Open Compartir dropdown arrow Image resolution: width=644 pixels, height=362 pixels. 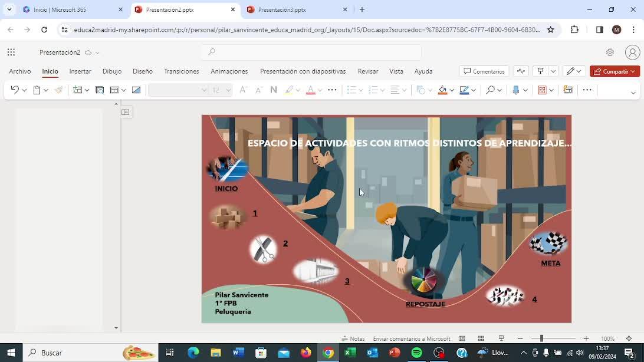(633, 71)
